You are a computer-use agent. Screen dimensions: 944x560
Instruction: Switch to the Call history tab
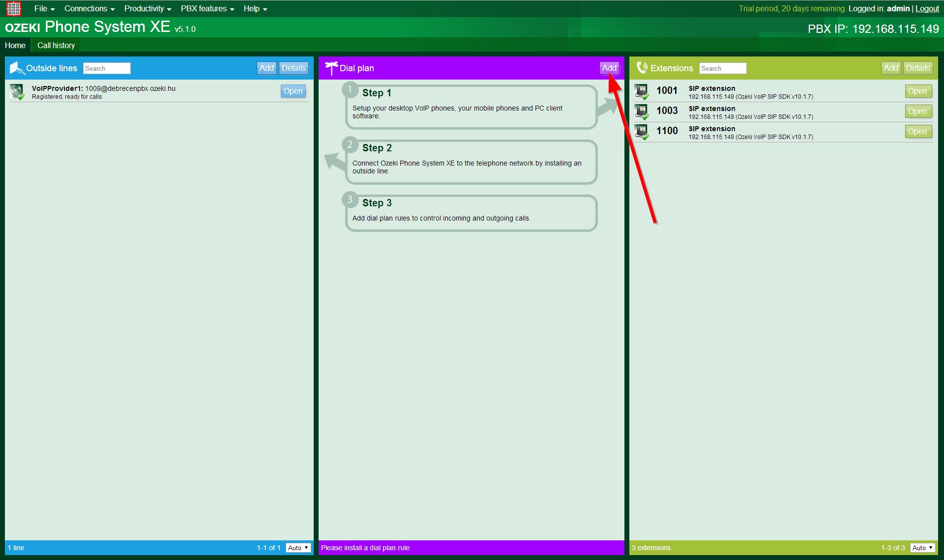pyautogui.click(x=56, y=45)
